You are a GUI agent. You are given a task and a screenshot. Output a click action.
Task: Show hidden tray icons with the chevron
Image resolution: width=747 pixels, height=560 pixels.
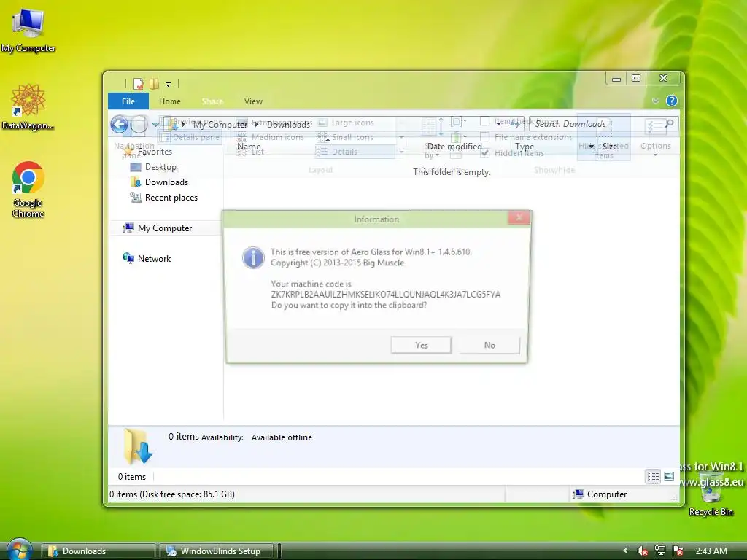point(625,551)
